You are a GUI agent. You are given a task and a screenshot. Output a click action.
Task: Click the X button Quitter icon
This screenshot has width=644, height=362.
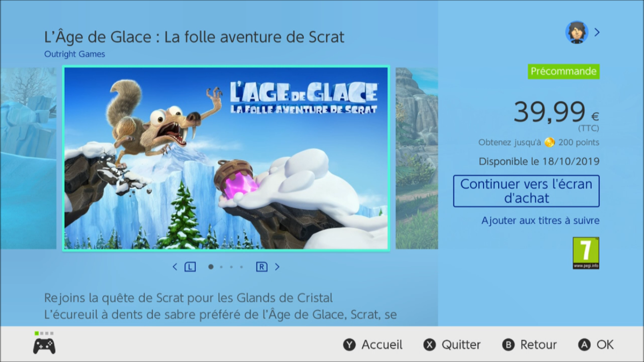(x=429, y=345)
